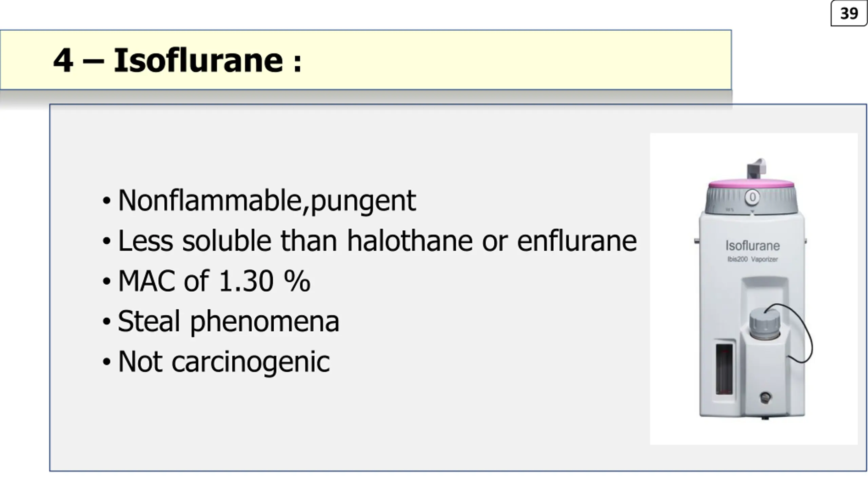Click 'Ibis200 Vaporizer' text on device

click(752, 259)
